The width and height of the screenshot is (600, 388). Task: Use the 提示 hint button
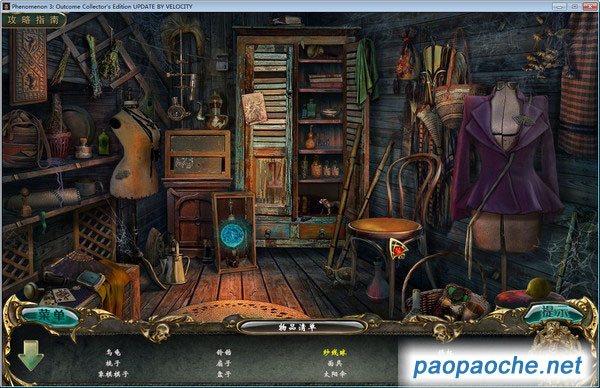pos(552,313)
